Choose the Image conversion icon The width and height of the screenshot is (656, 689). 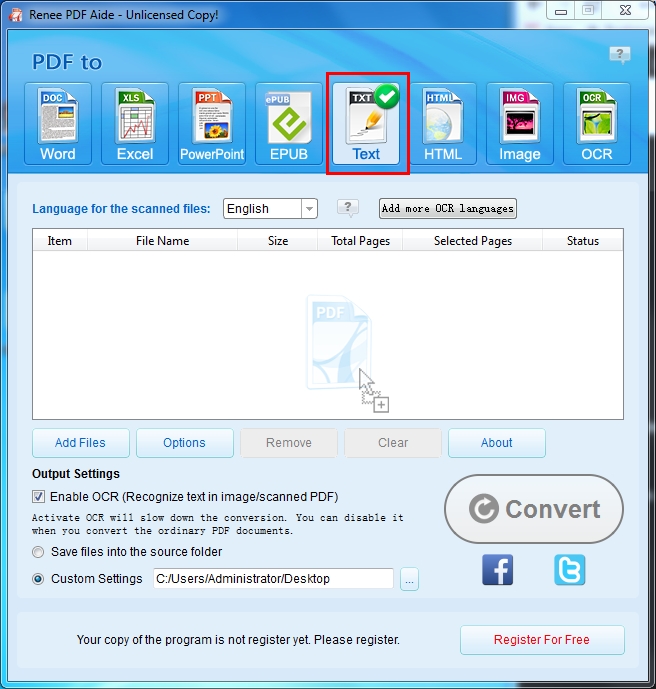point(519,124)
